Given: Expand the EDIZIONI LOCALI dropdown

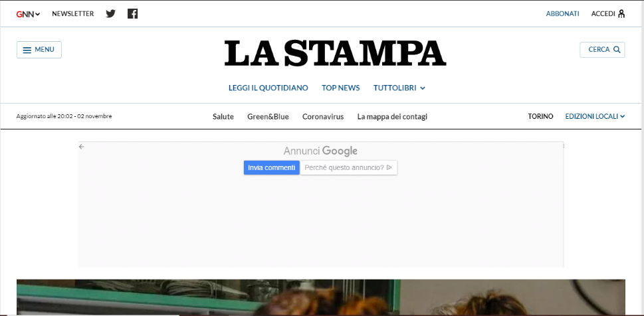Looking at the screenshot, I should tap(595, 117).
